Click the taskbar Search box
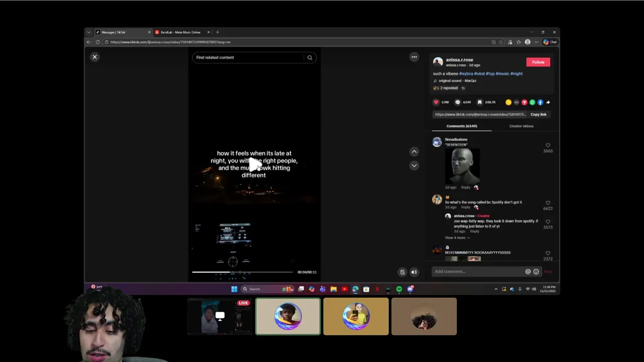The image size is (644, 362). [267, 289]
